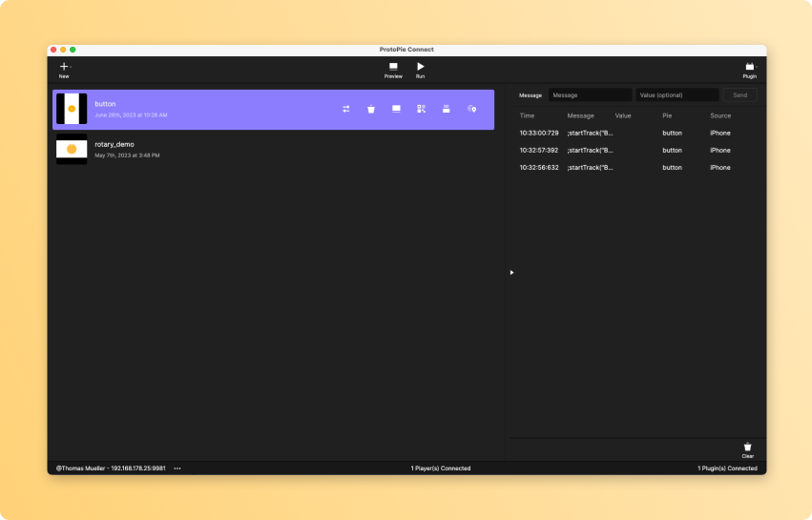812x520 pixels.
Task: Click the Pie column header
Action: 667,116
